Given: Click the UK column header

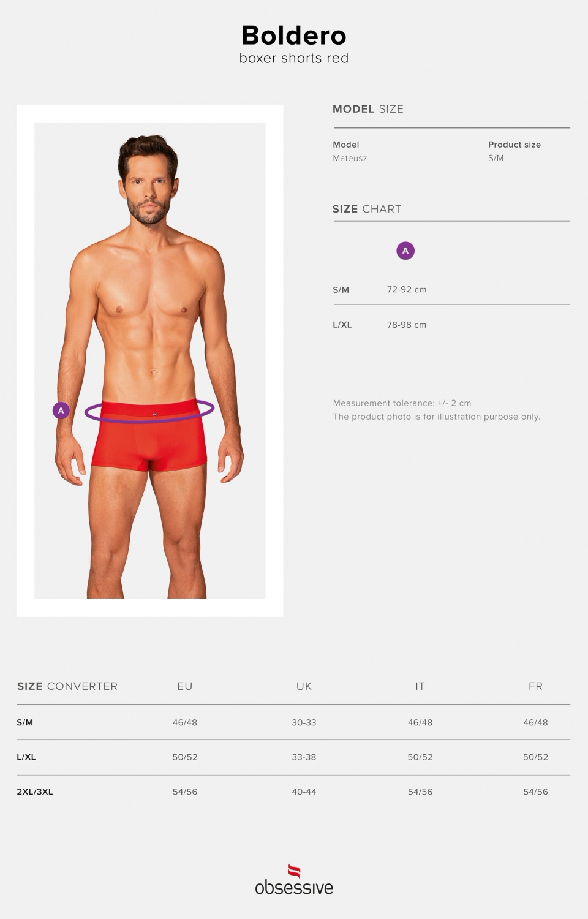Looking at the screenshot, I should coord(304,686).
